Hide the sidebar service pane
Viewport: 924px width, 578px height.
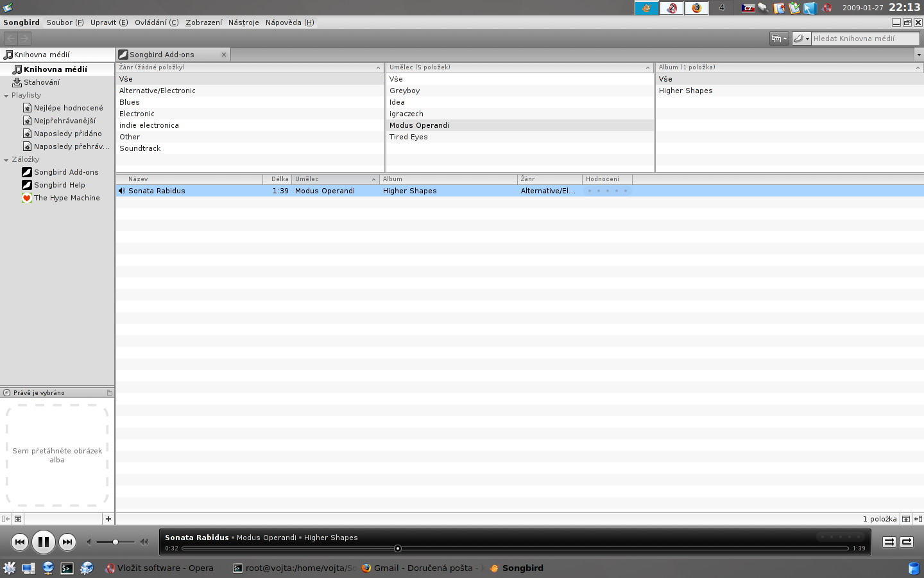pyautogui.click(x=6, y=519)
